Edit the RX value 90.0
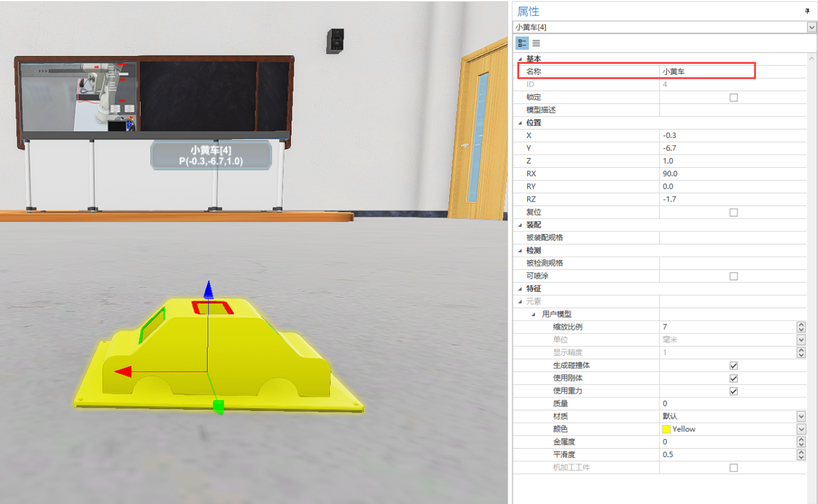818x504 pixels. tap(733, 174)
